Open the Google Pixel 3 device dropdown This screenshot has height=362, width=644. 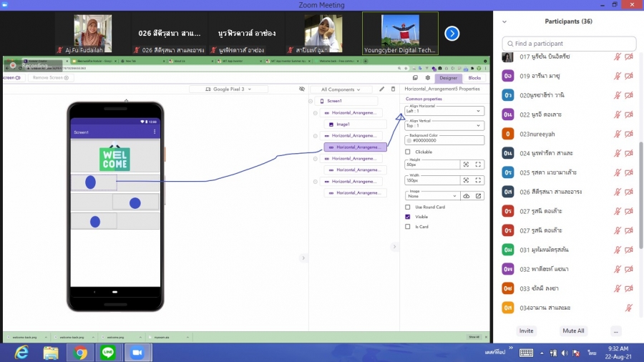[229, 89]
